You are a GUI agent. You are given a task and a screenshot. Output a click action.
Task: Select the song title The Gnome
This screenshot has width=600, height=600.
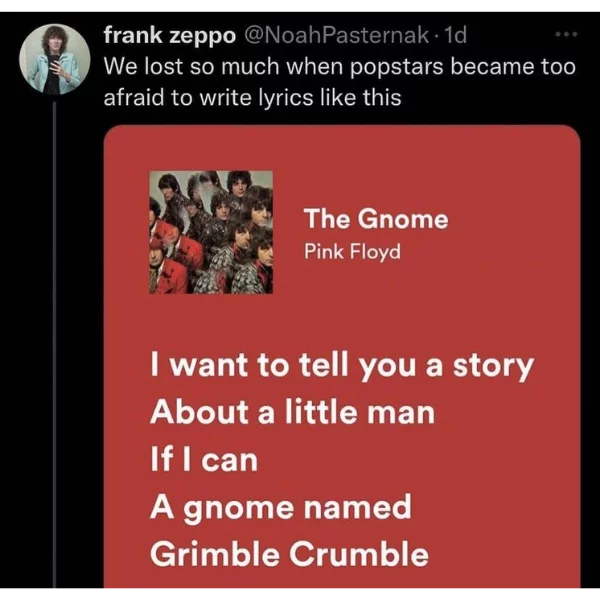376,219
